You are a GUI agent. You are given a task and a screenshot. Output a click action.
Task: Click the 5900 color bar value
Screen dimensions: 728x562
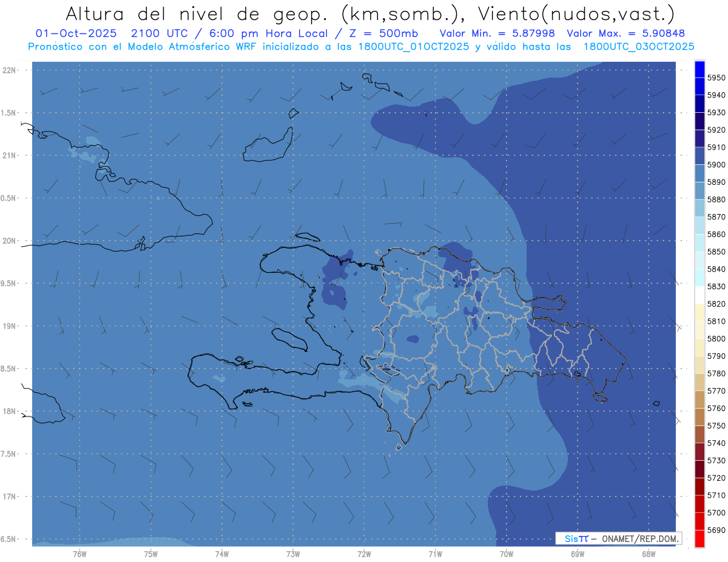pyautogui.click(x=716, y=165)
